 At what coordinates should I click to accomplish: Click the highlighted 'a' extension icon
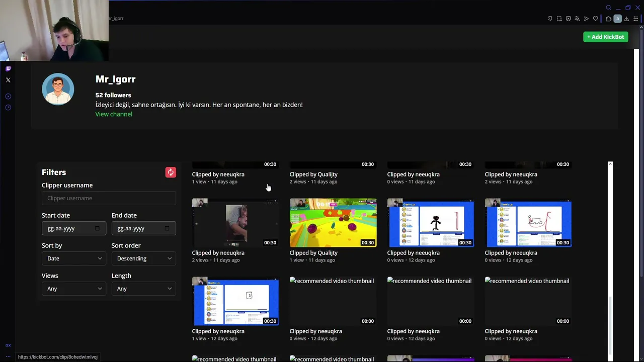click(617, 19)
